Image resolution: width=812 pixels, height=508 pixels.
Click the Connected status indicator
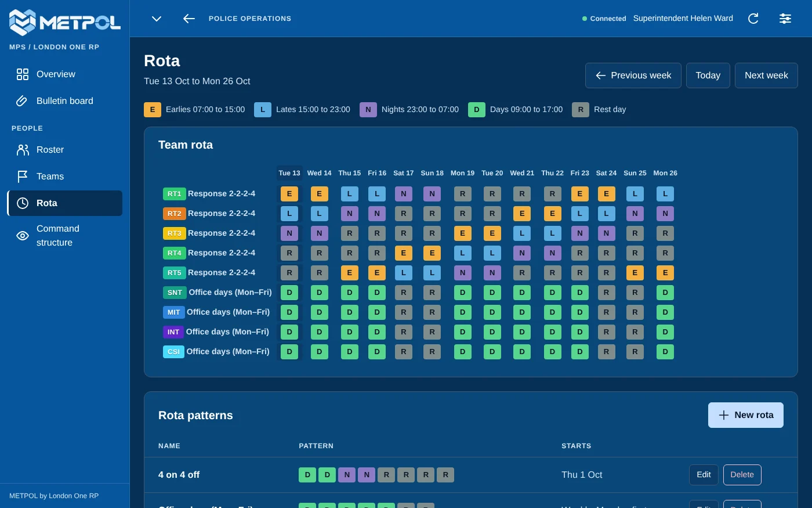604,19
